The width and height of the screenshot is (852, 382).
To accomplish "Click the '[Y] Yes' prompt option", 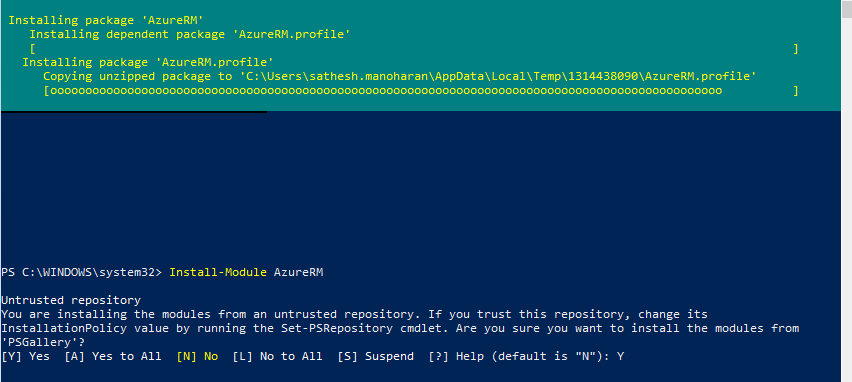I will (x=26, y=356).
